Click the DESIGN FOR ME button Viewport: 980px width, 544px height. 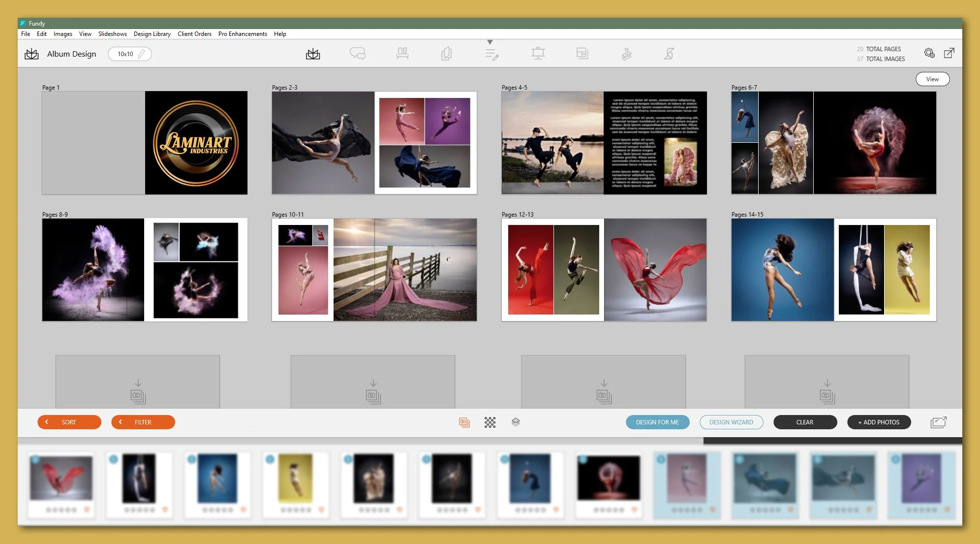657,422
